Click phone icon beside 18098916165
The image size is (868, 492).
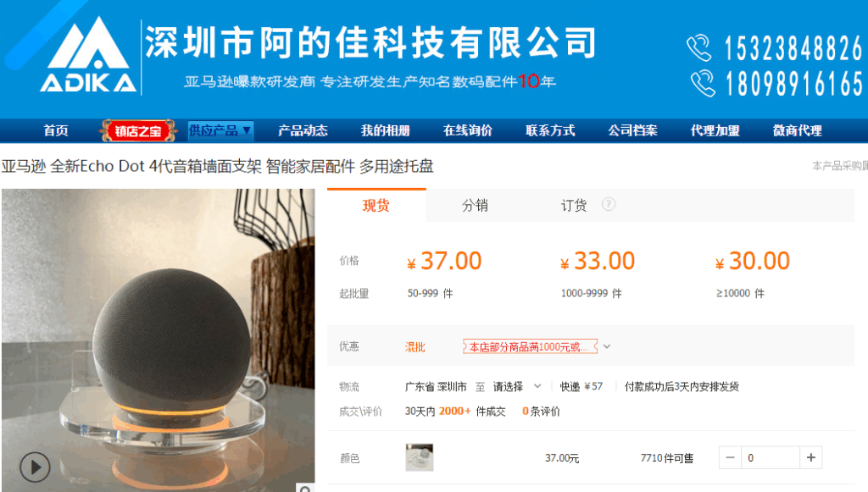click(x=703, y=84)
